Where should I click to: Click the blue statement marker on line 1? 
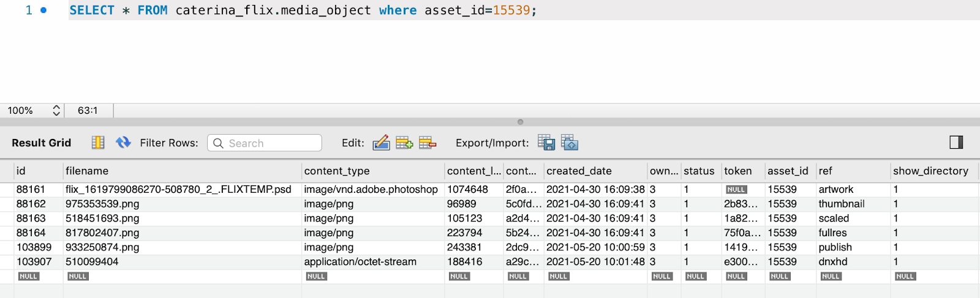pos(43,10)
